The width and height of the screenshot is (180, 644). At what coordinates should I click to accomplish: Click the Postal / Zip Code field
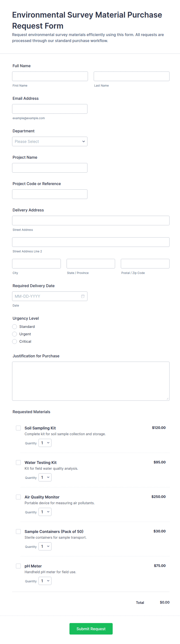[x=145, y=264]
